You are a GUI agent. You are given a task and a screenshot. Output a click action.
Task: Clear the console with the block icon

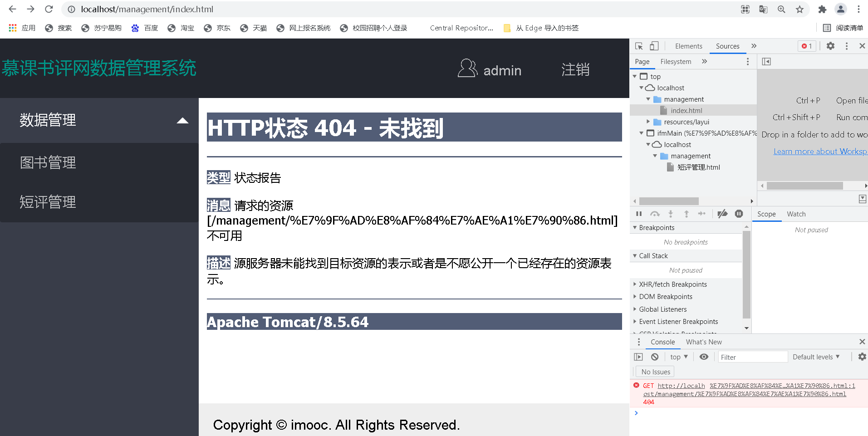coord(655,357)
